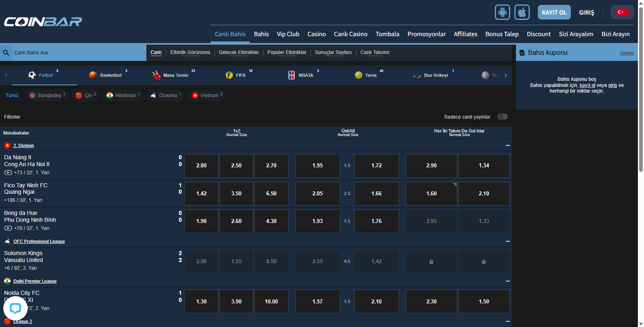Click the Canlı Bahis Ara search field
The image size is (644, 327).
tap(77, 53)
